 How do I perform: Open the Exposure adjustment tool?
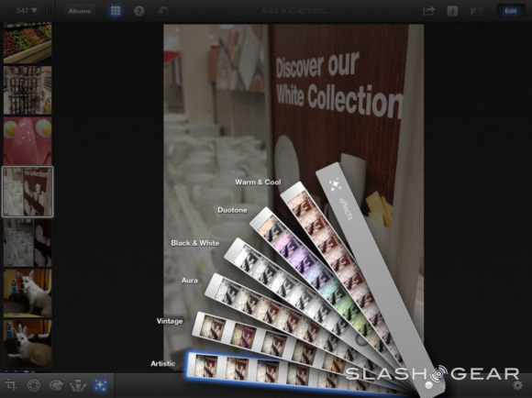click(x=34, y=385)
